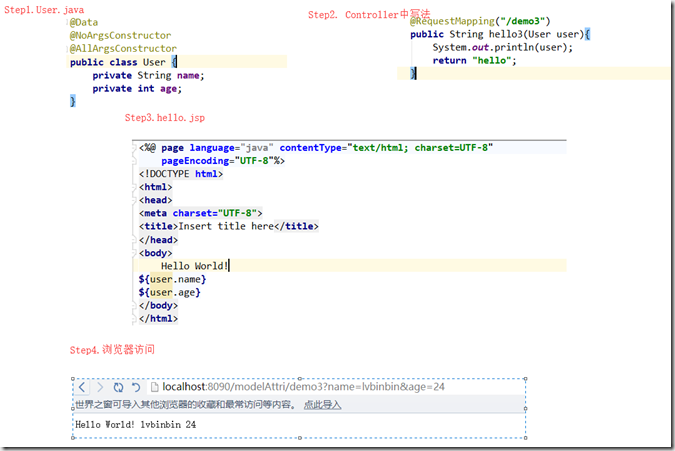Click the ${user.age} expression line
The width and height of the screenshot is (675, 451).
click(x=170, y=293)
